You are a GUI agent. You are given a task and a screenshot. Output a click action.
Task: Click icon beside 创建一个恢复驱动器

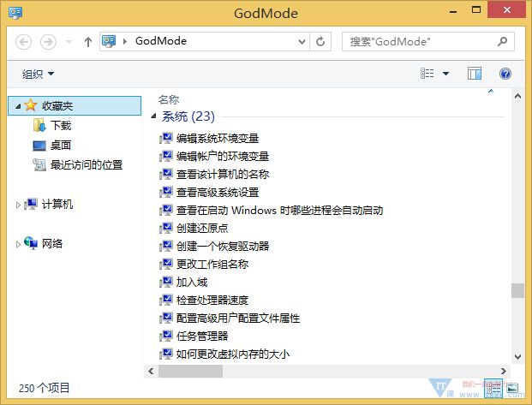tap(166, 246)
